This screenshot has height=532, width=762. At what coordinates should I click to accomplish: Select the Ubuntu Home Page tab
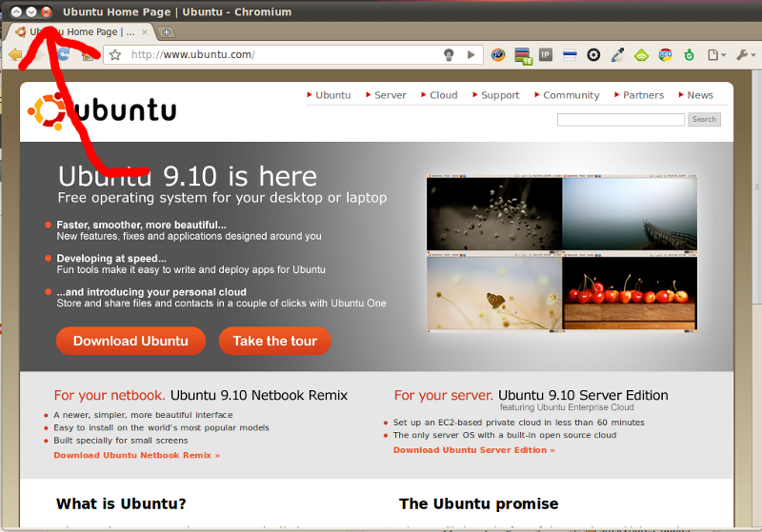80,32
